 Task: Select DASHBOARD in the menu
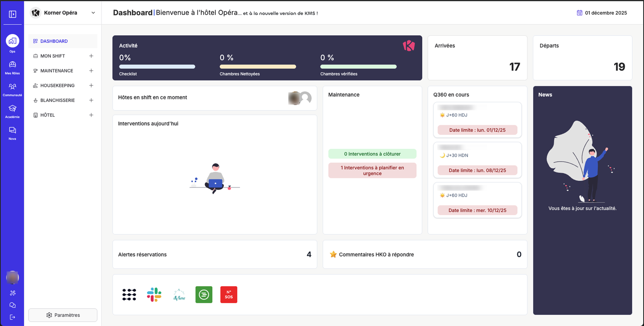coord(63,41)
